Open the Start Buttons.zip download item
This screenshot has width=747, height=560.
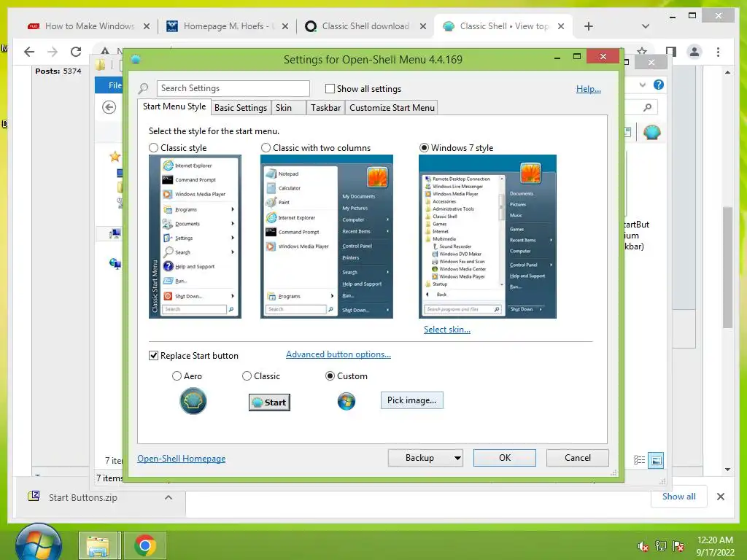pos(83,497)
